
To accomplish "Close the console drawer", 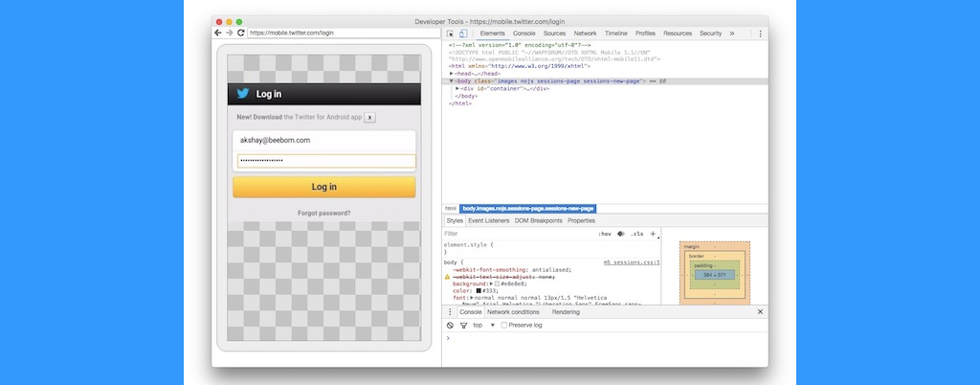I will (760, 312).
